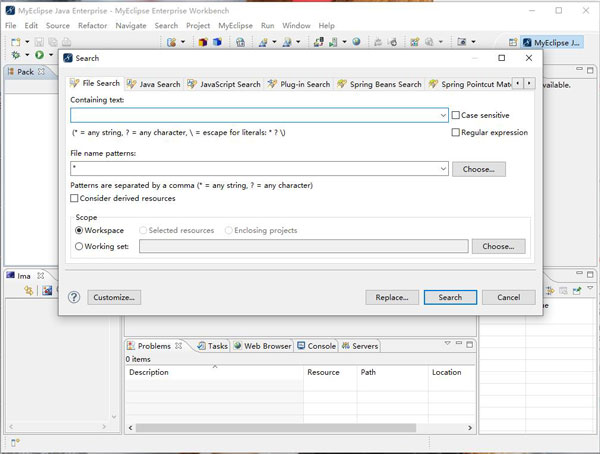This screenshot has width=600, height=454.
Task: Open the Debug icon dropdown arrow
Action: [x=27, y=55]
